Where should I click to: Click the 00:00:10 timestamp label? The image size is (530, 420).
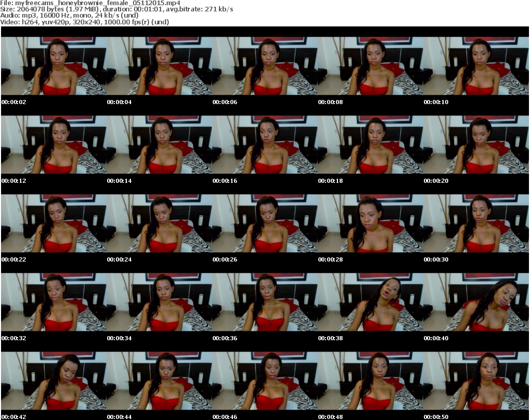[436, 102]
